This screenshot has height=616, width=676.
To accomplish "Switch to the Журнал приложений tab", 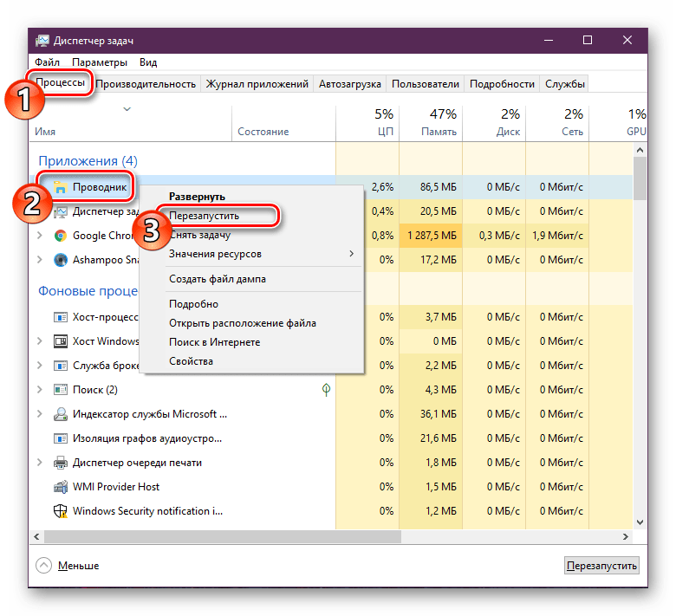I will (257, 84).
